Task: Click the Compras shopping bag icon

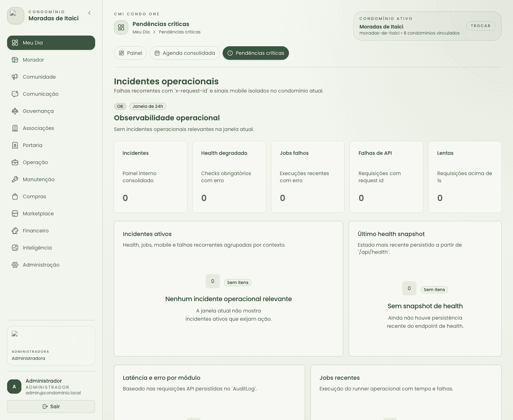Action: [15, 196]
